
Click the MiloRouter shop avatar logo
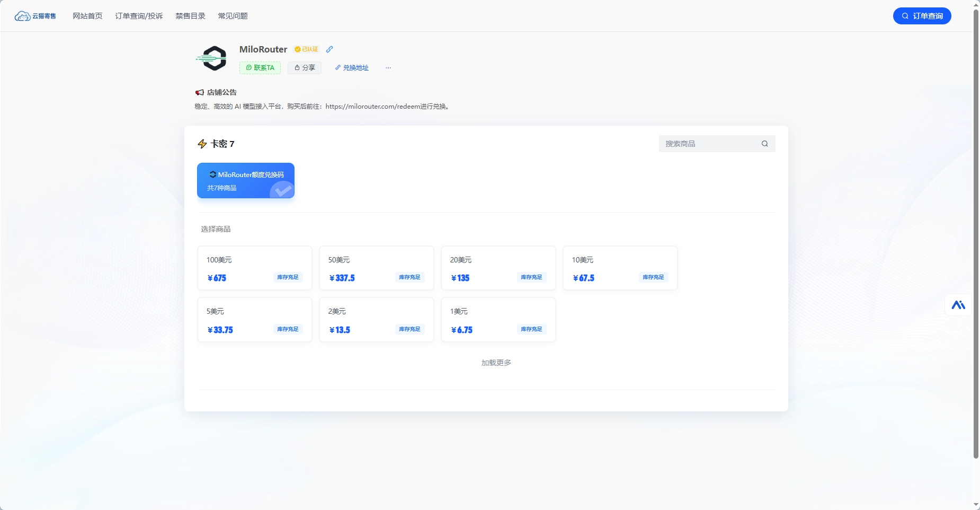point(212,58)
